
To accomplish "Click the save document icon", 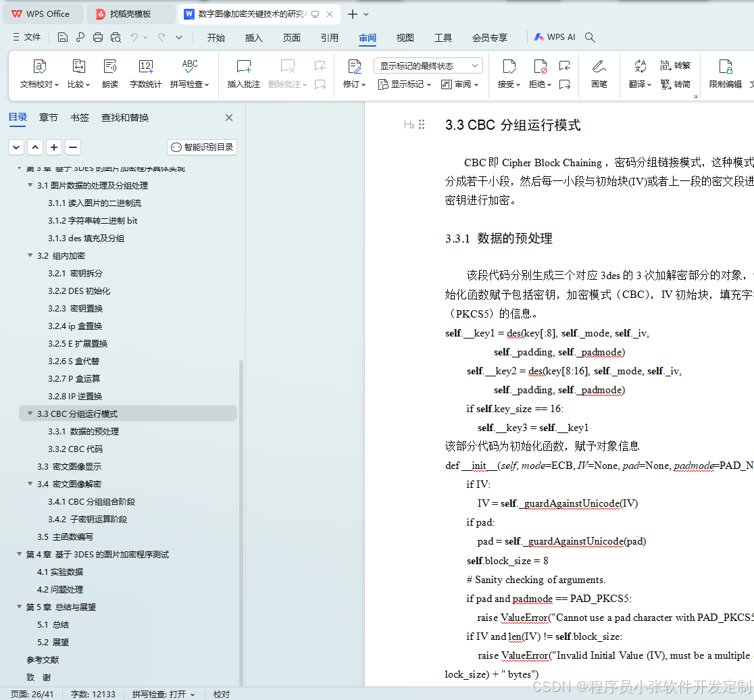I will 63,38.
